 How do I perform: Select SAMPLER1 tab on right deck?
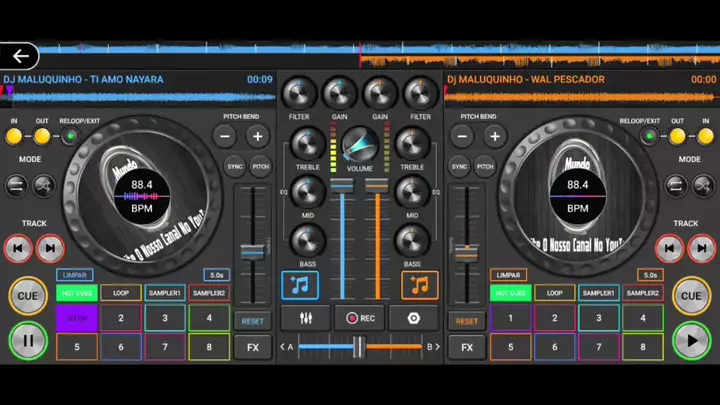pos(598,293)
